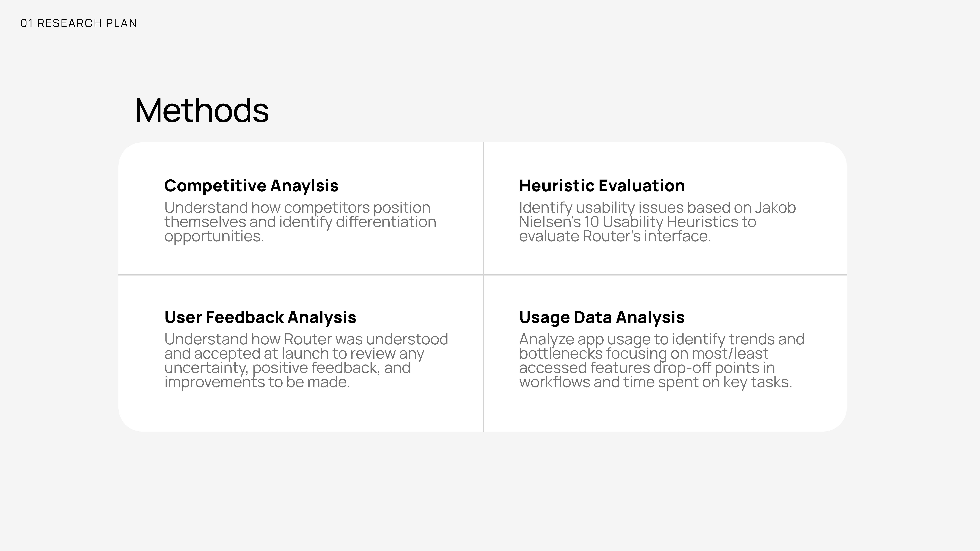Select the "Heuristic Evaluation" heading

(602, 186)
